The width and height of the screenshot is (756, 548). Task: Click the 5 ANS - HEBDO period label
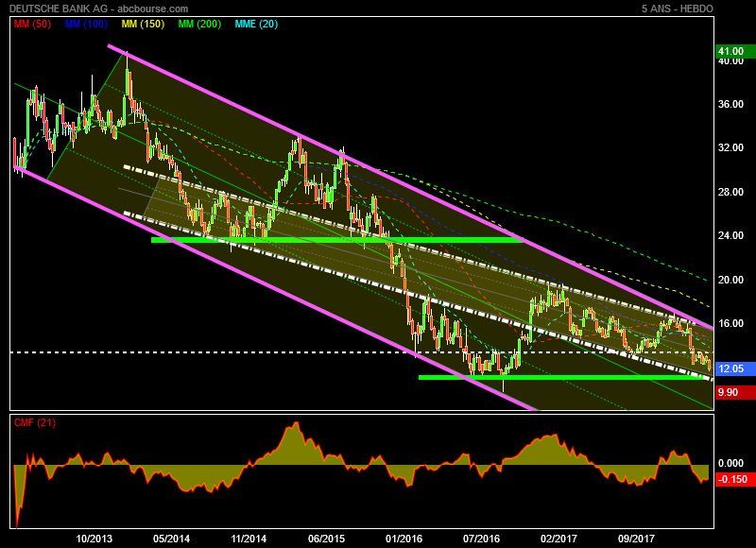(x=677, y=9)
